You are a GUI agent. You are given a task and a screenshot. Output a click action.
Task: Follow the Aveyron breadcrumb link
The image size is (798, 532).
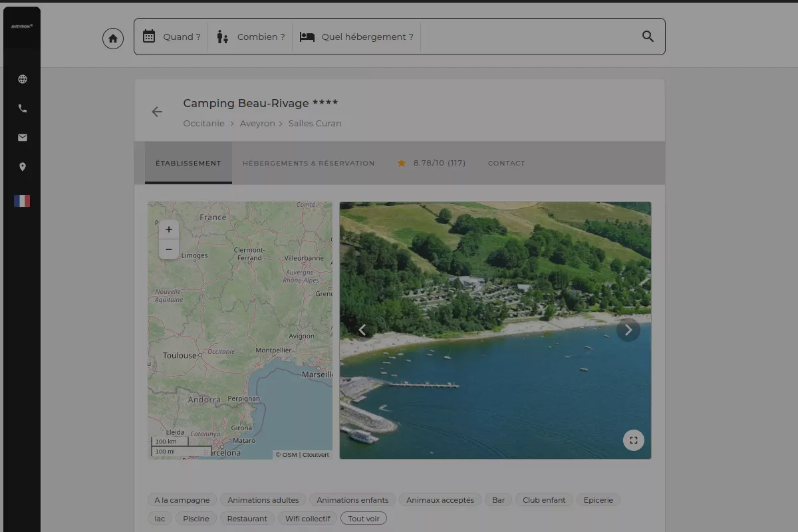click(x=257, y=123)
